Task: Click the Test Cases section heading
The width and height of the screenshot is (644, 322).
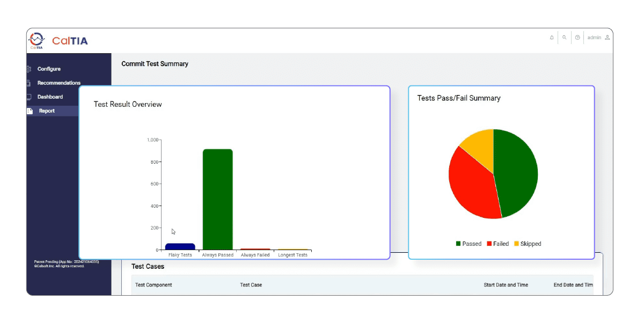Action: coord(148,266)
